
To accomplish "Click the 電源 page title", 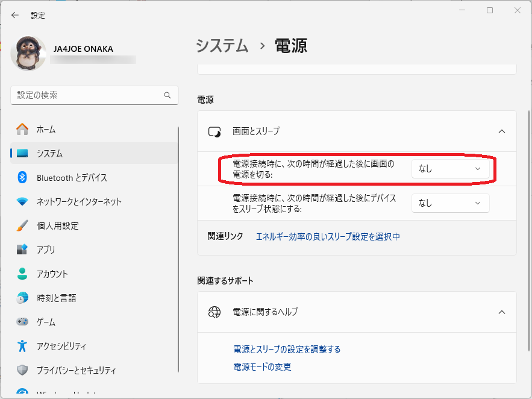I will [x=291, y=45].
